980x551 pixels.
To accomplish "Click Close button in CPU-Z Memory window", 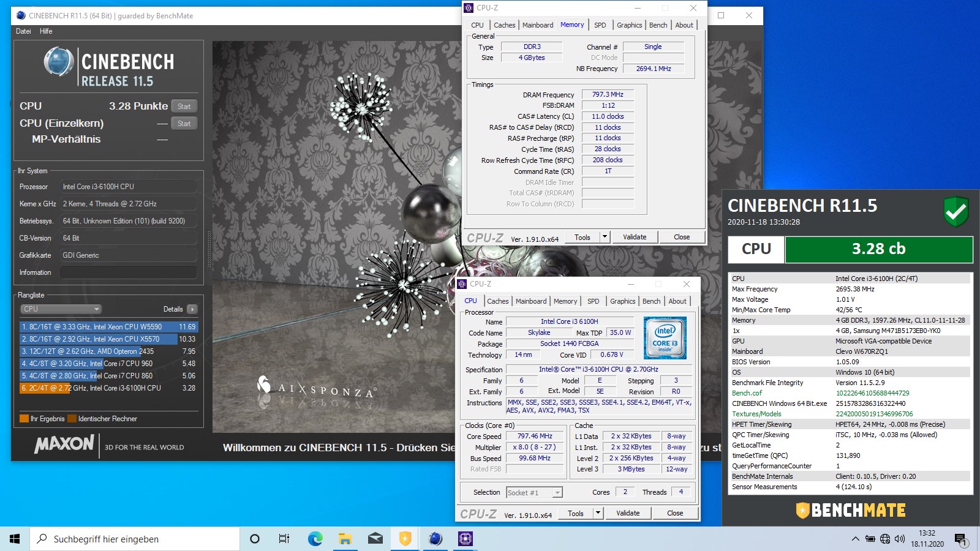I will click(x=682, y=237).
